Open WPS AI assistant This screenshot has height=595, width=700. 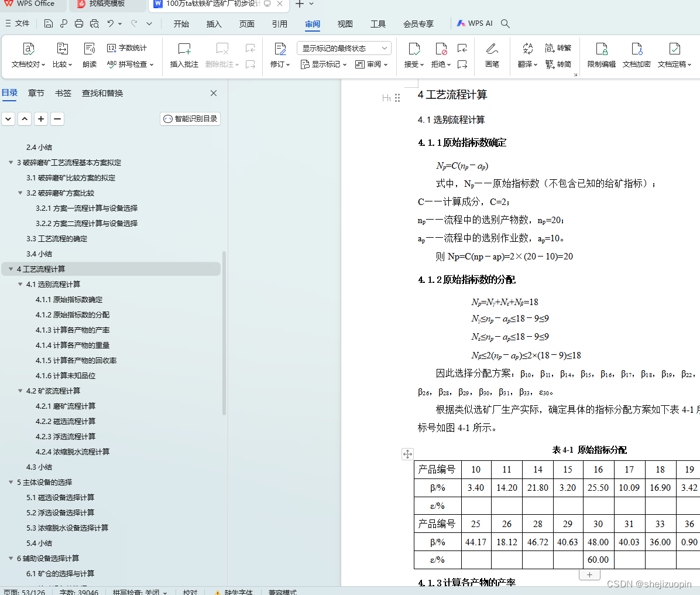tap(475, 23)
